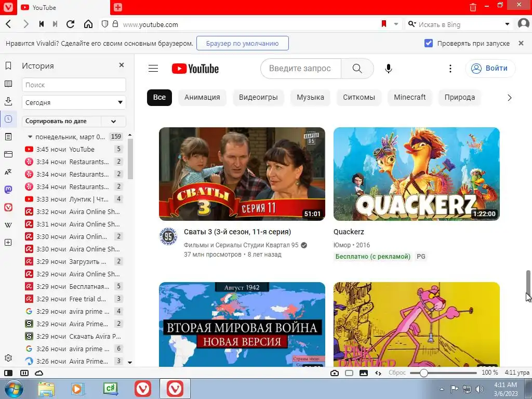
Task: Select the Ситкомы category chip
Action: [359, 97]
